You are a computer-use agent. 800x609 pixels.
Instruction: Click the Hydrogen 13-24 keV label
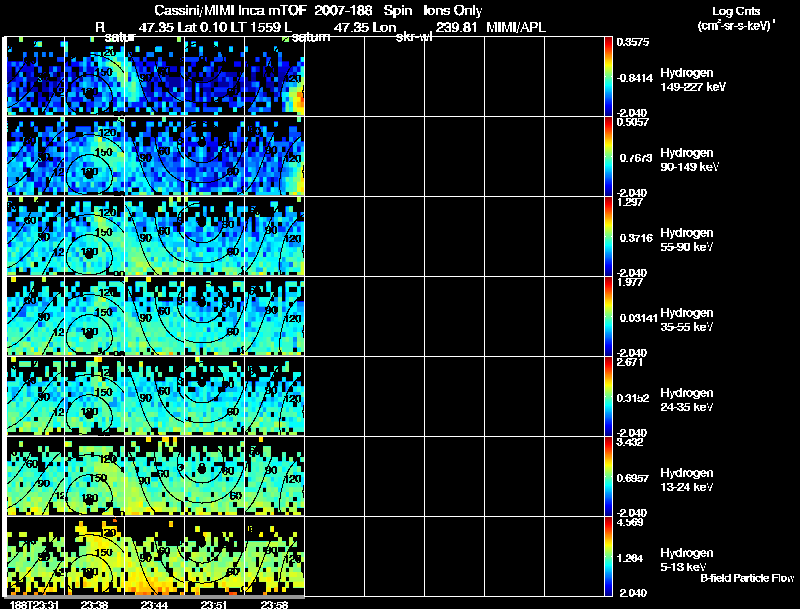[685, 479]
